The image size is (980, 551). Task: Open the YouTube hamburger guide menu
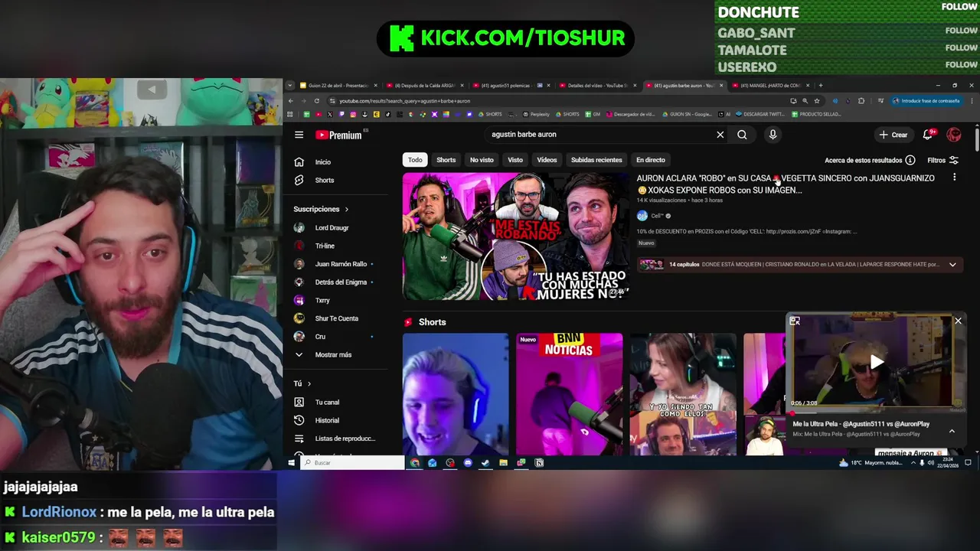[299, 135]
